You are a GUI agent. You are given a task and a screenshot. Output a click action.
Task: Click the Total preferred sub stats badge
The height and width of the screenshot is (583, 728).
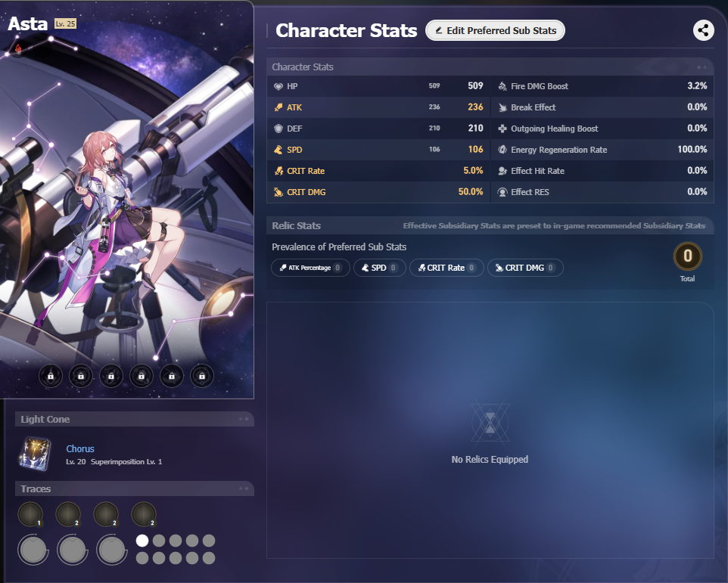point(688,256)
